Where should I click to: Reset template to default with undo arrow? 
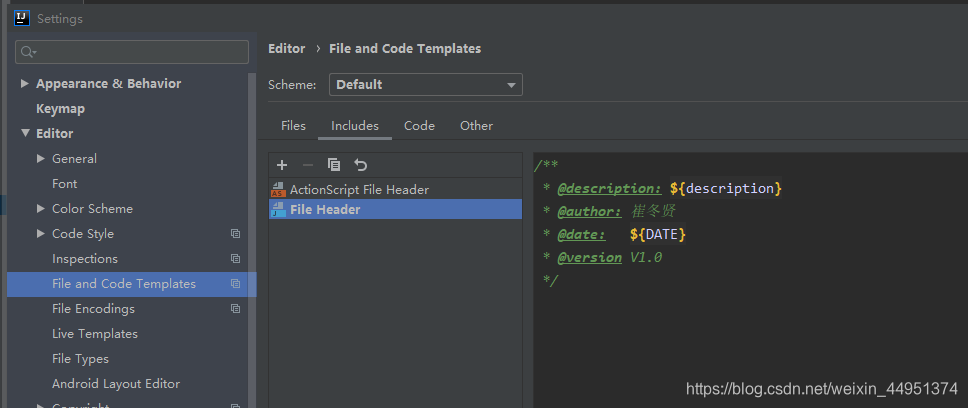pos(361,165)
